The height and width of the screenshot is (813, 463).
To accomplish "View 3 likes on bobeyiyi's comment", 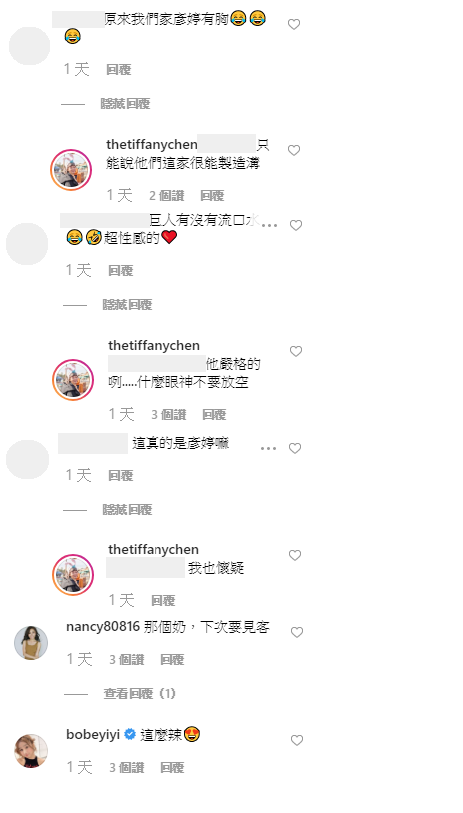I will (x=127, y=767).
